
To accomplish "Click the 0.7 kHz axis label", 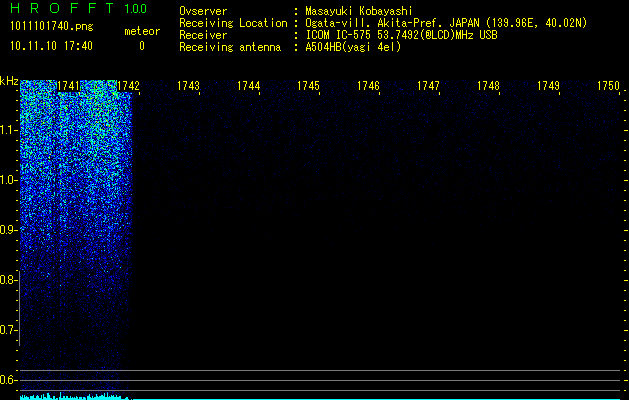I will click(8, 330).
